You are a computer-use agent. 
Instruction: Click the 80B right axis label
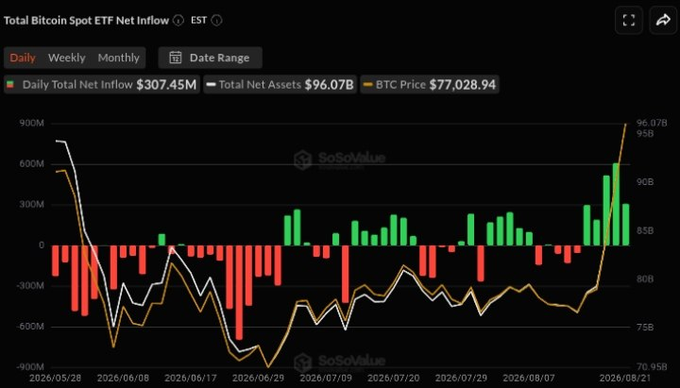click(x=644, y=279)
